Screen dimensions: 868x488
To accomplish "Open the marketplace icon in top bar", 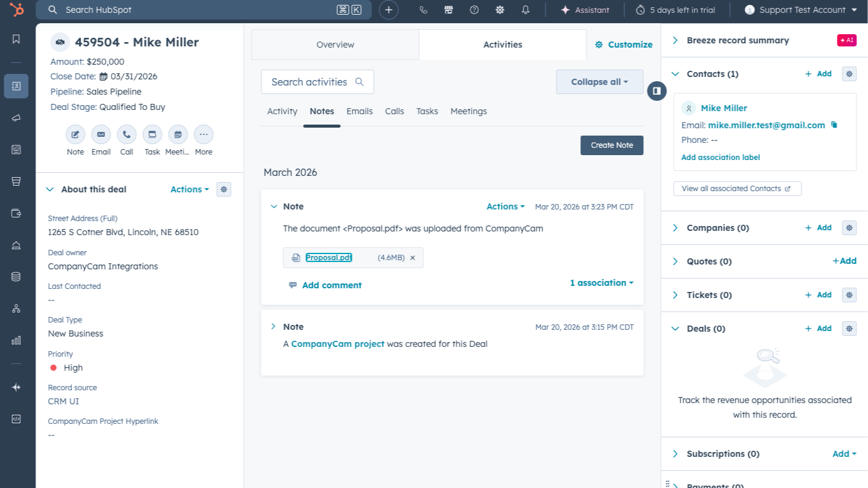I will pyautogui.click(x=448, y=10).
